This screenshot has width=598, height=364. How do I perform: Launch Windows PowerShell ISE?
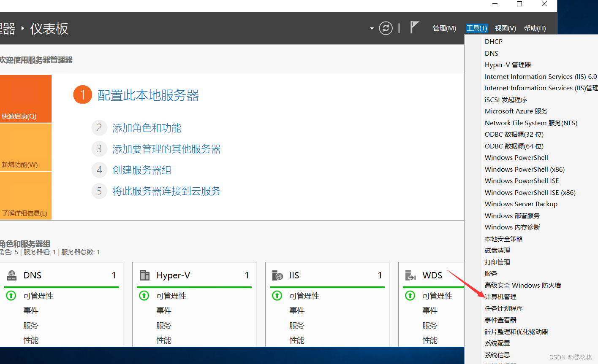click(x=522, y=181)
